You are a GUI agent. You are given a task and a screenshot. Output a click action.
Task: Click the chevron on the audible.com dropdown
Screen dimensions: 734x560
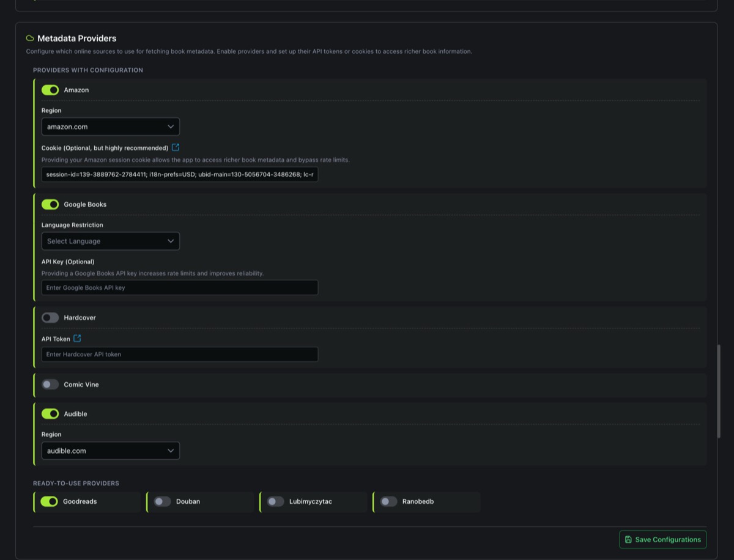[x=171, y=451]
